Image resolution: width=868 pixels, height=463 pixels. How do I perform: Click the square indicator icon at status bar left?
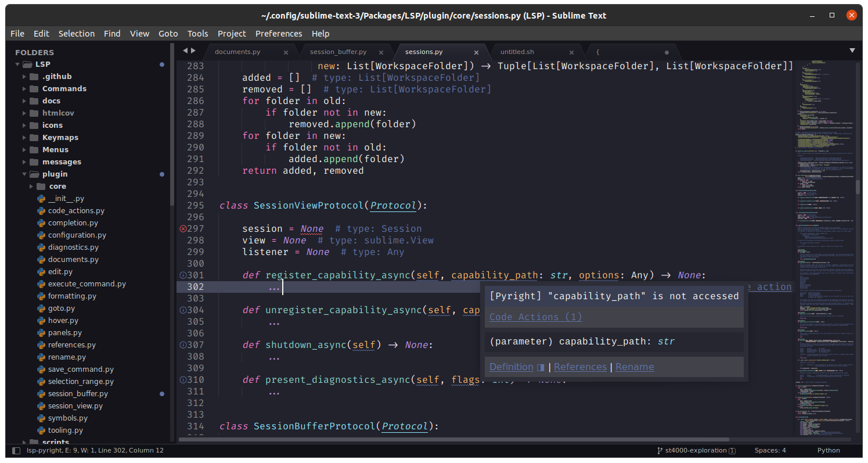16,450
